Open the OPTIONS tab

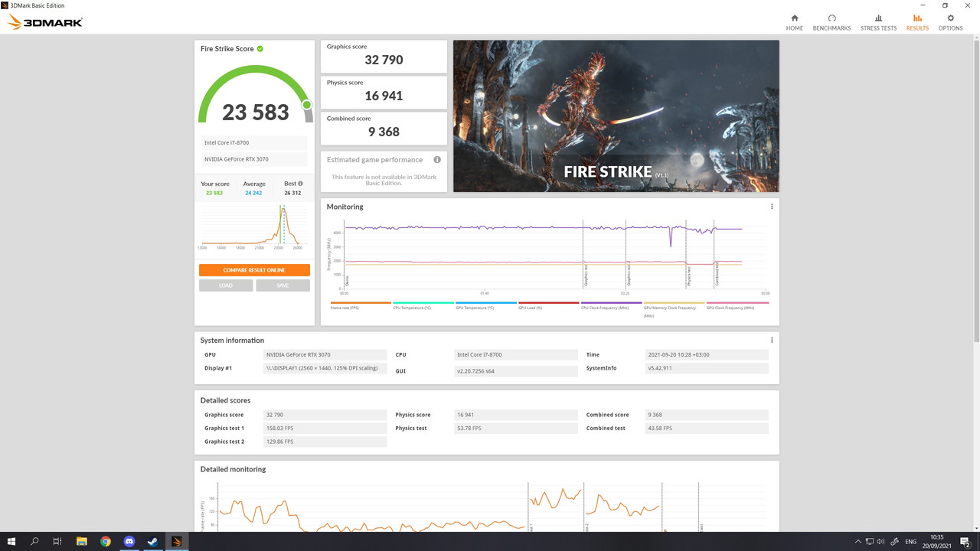[x=950, y=22]
